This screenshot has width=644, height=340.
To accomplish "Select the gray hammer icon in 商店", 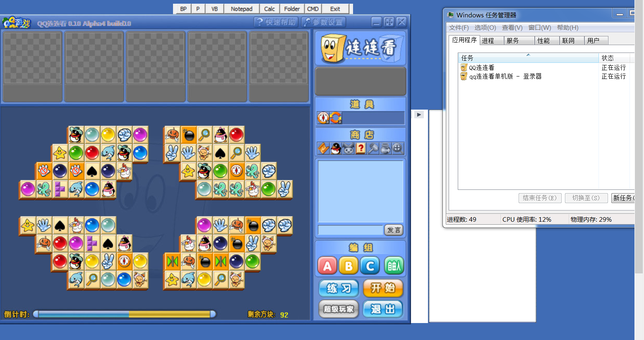I will [x=373, y=148].
